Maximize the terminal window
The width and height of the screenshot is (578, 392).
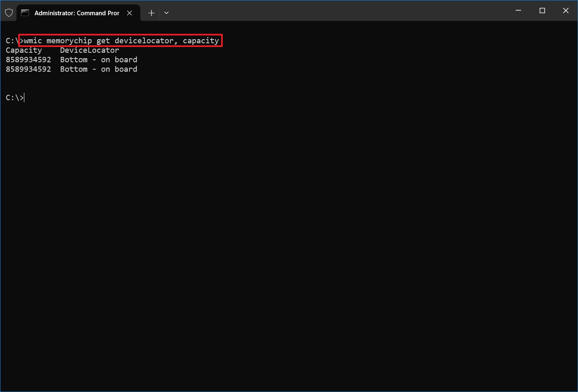542,10
